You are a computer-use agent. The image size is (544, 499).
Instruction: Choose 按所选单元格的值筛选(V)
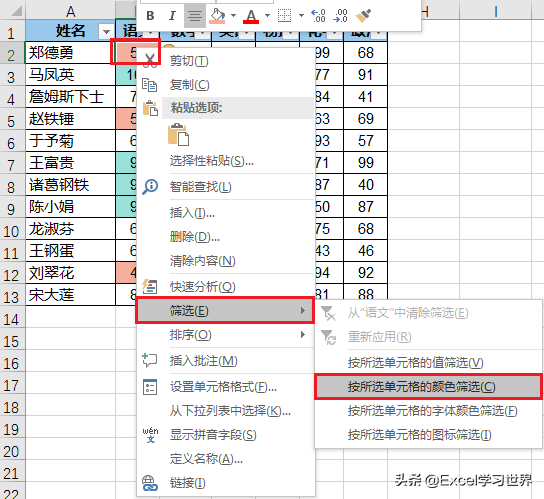(415, 363)
